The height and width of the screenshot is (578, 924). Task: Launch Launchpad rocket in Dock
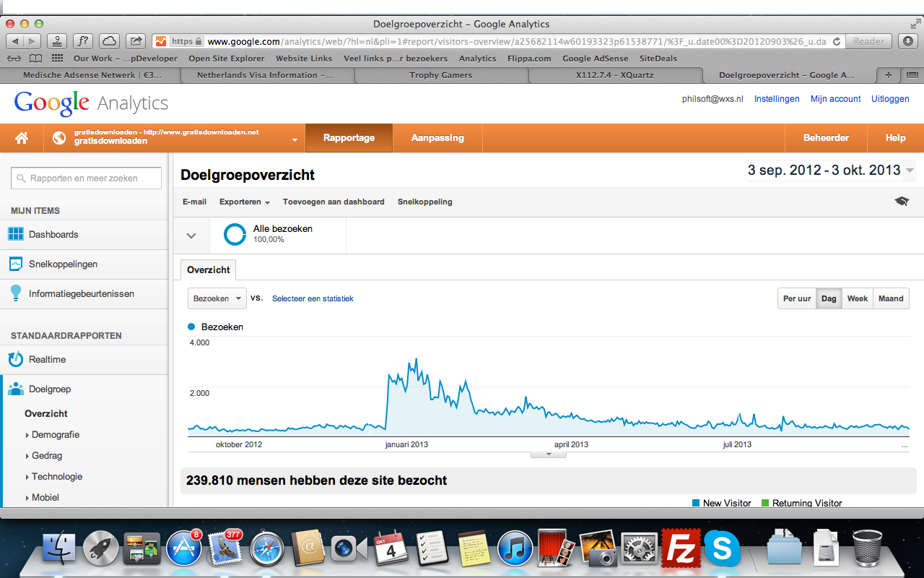click(100, 549)
